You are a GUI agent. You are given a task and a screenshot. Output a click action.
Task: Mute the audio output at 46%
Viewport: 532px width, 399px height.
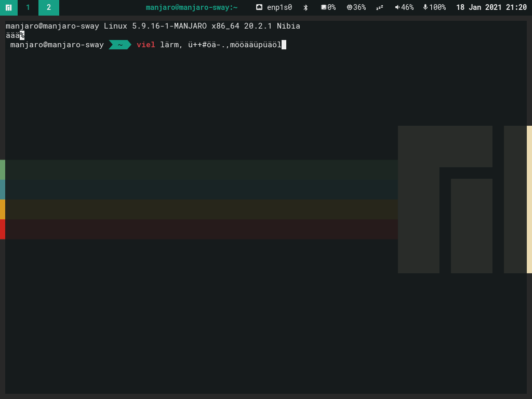tap(404, 7)
